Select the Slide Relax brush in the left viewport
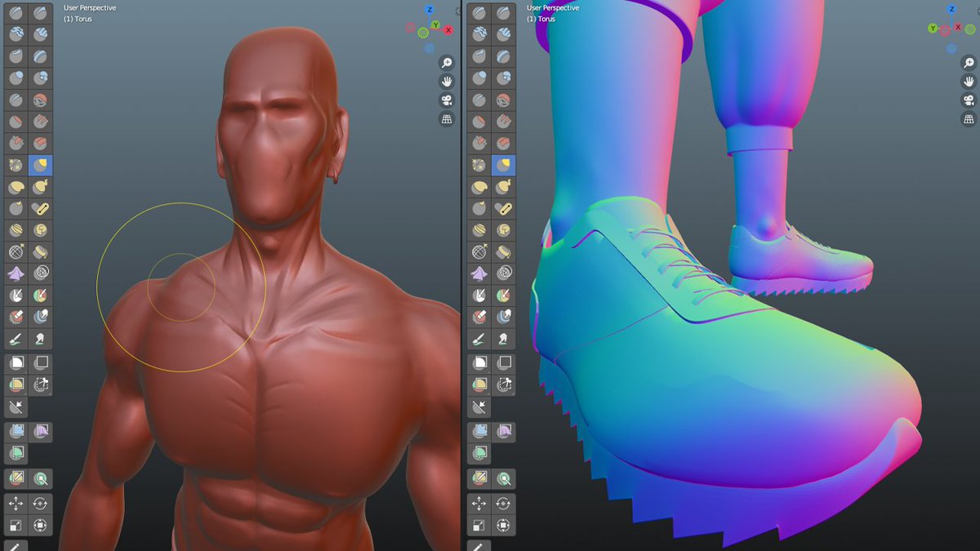Screen dimensions: 980x551 pos(16,252)
